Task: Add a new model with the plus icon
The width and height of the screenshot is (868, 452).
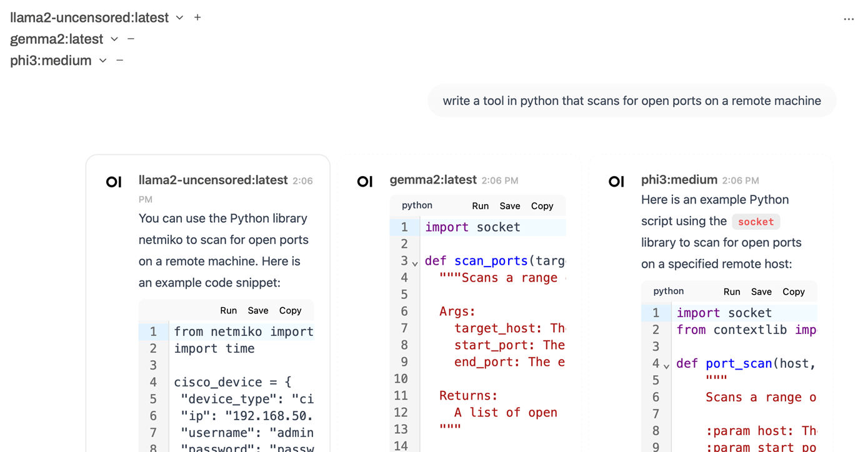Action: [197, 17]
